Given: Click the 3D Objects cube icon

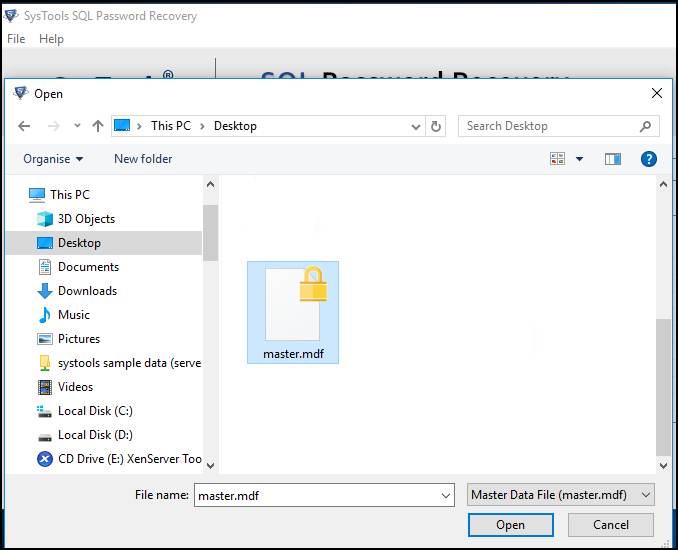Looking at the screenshot, I should click(x=45, y=219).
